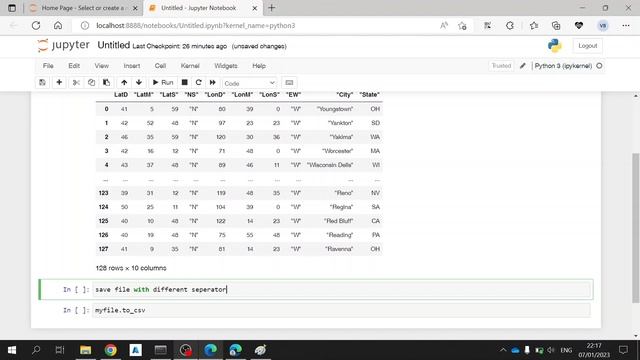Click the system clock showing 22:17
The width and height of the screenshot is (640, 360).
pyautogui.click(x=594, y=346)
